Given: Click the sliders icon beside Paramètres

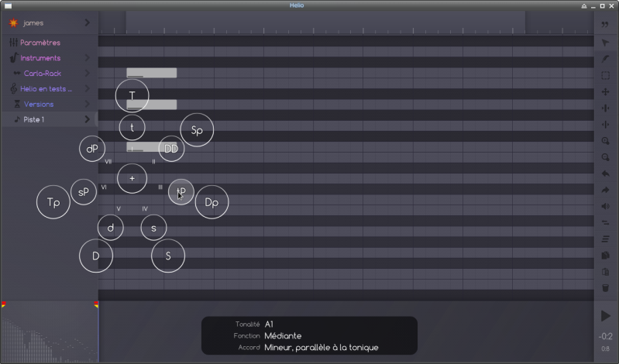Looking at the screenshot, I should click(x=13, y=43).
